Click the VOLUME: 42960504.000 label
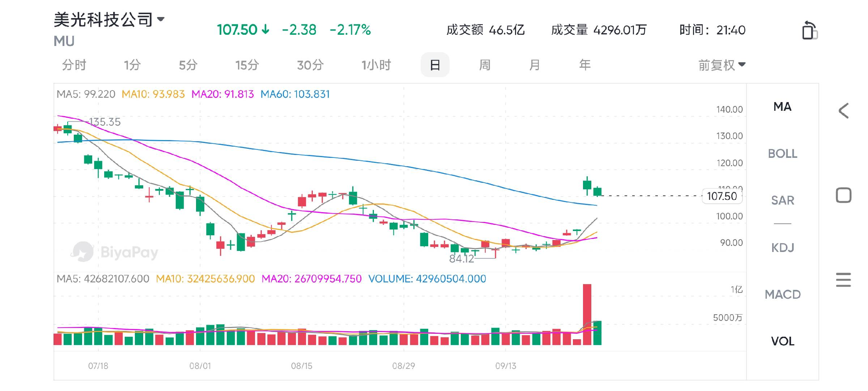The image size is (868, 391). tap(427, 279)
